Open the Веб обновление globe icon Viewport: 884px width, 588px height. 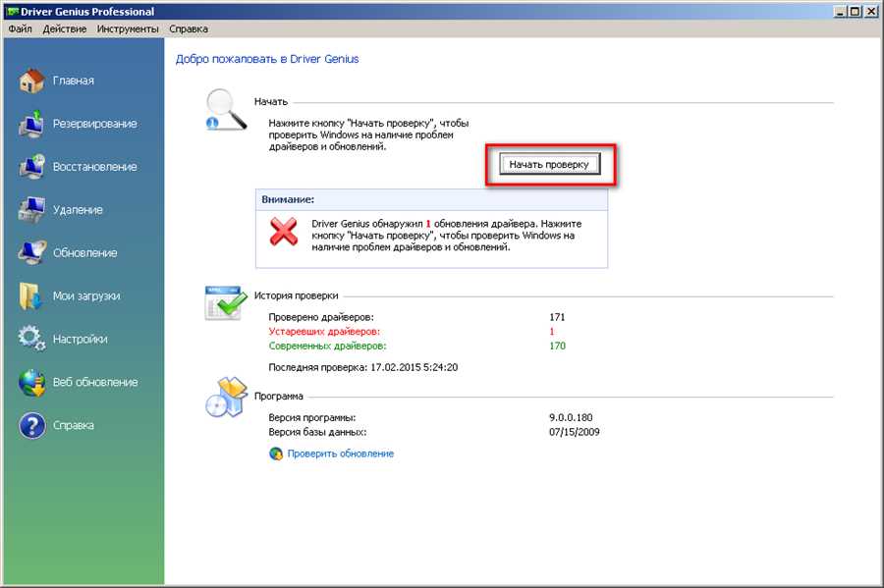(31, 383)
